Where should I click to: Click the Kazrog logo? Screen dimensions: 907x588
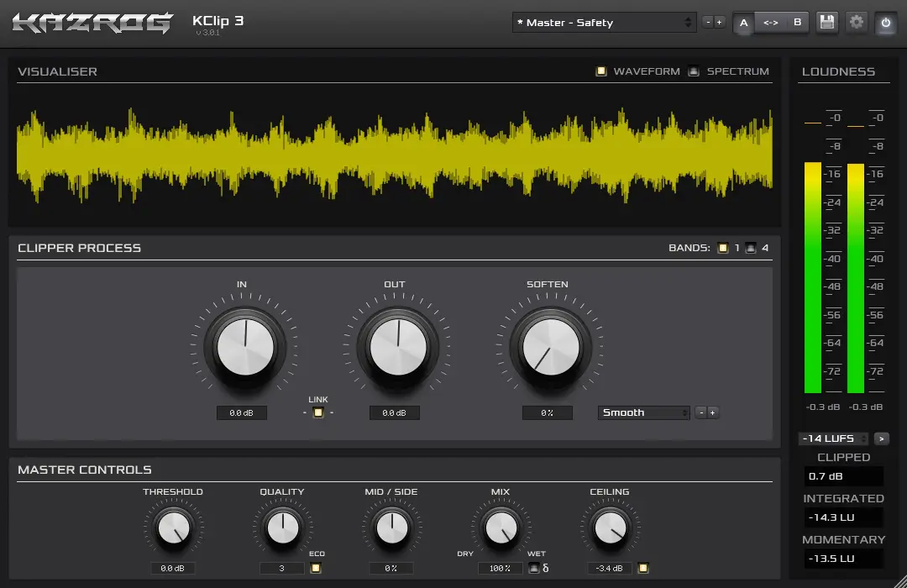[92, 23]
